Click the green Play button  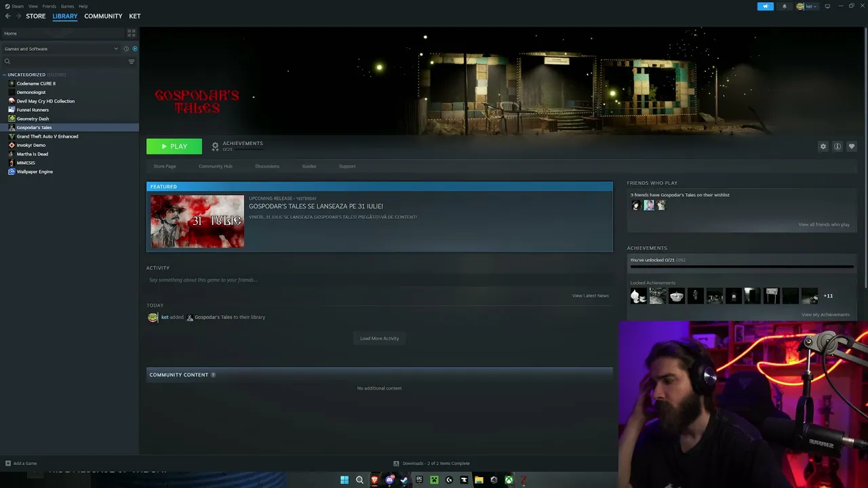(174, 146)
